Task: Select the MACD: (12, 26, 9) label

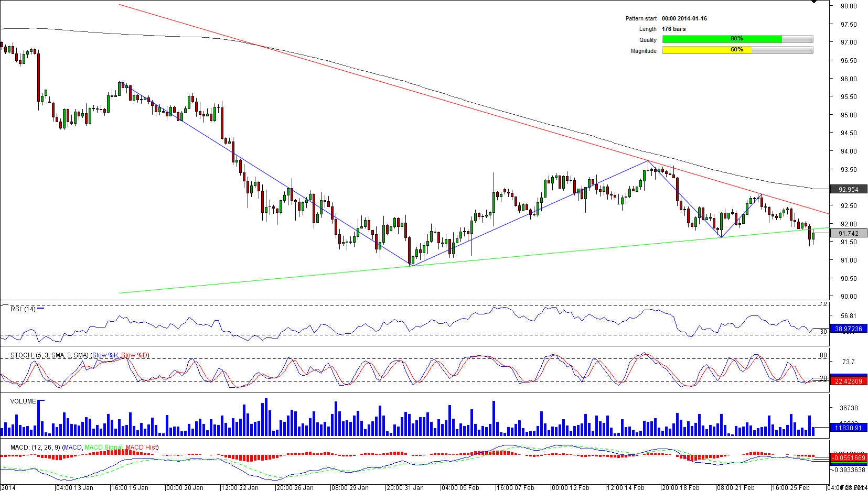Action: [36, 448]
